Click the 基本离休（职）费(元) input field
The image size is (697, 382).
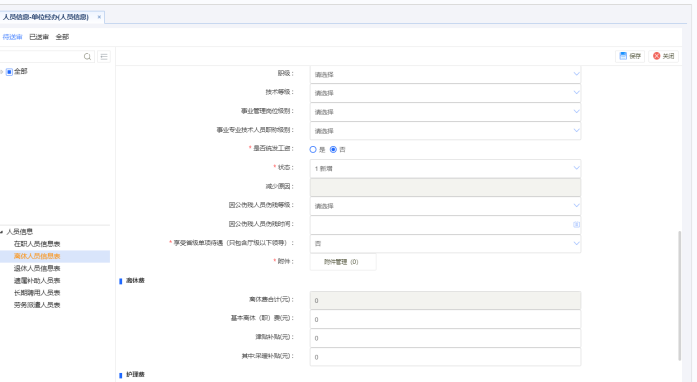point(445,319)
